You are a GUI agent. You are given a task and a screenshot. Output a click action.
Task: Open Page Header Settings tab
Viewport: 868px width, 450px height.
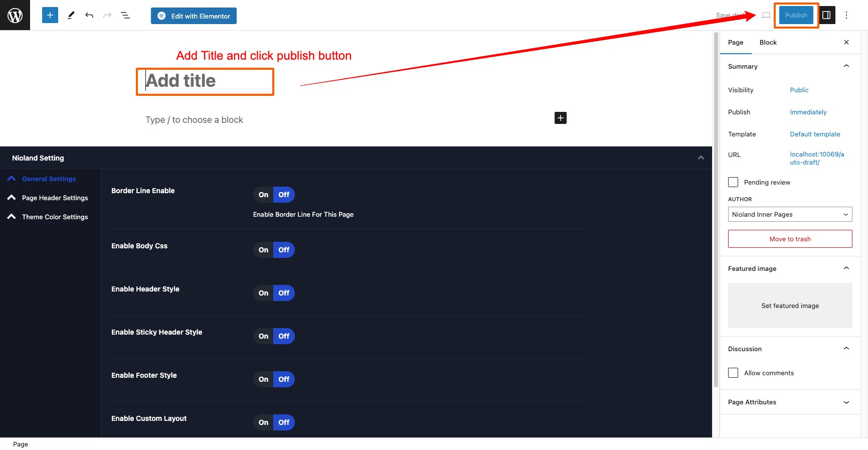pos(55,198)
